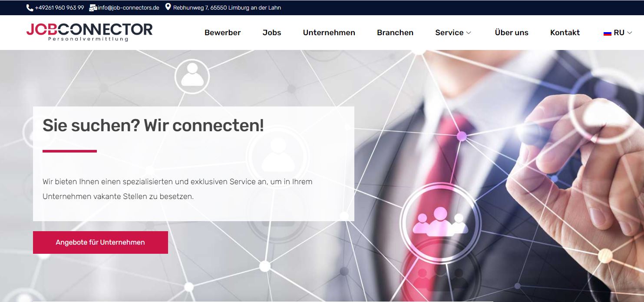The height and width of the screenshot is (302, 644).
Task: Open the Kontakt page
Action: (565, 33)
